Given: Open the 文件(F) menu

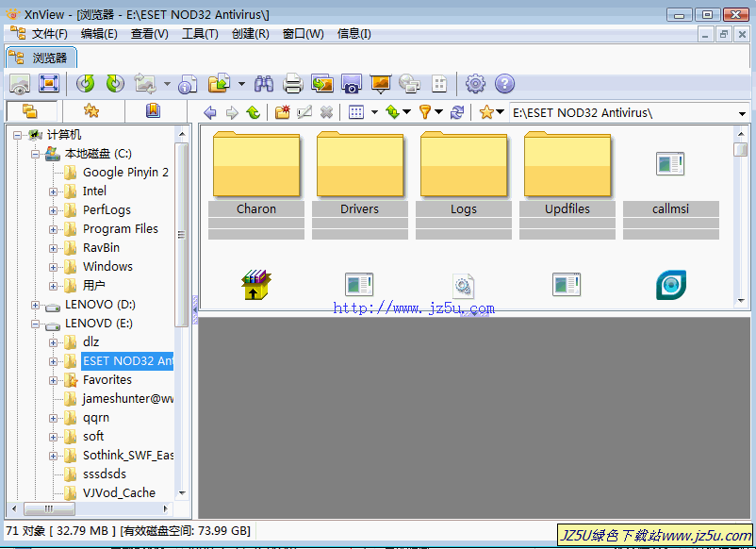Looking at the screenshot, I should [50, 34].
